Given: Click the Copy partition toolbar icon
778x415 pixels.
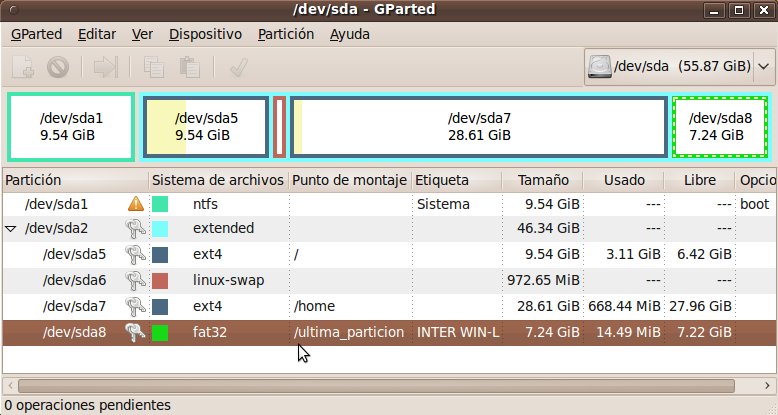Looking at the screenshot, I should (x=154, y=67).
